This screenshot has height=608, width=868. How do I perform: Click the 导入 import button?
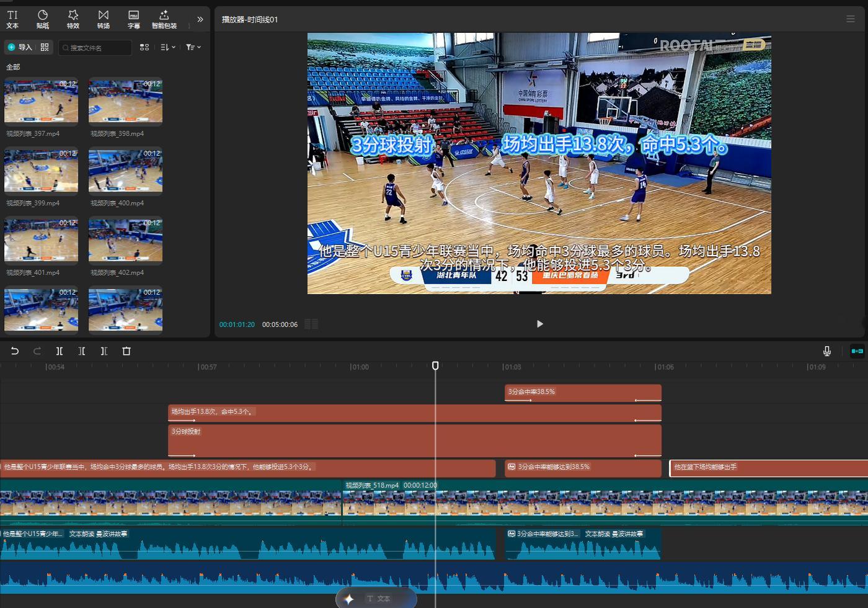coord(20,47)
